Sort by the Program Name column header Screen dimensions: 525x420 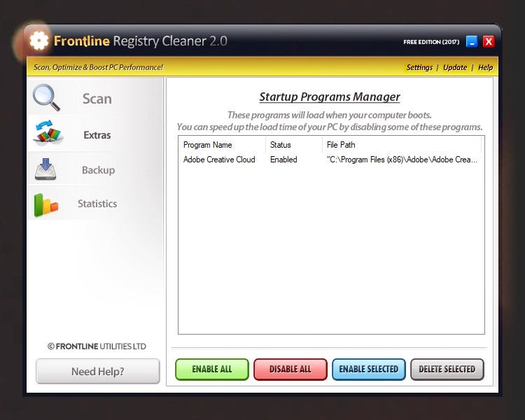tap(223, 145)
